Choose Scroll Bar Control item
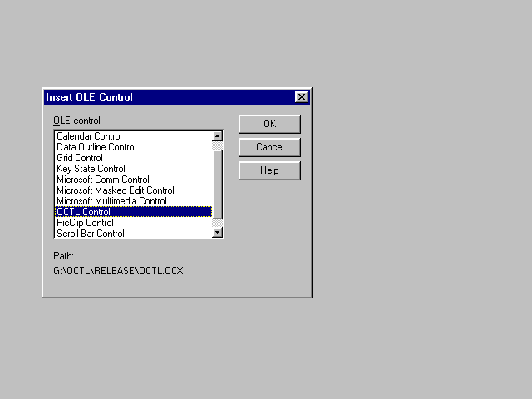This screenshot has width=532, height=399. tap(90, 234)
